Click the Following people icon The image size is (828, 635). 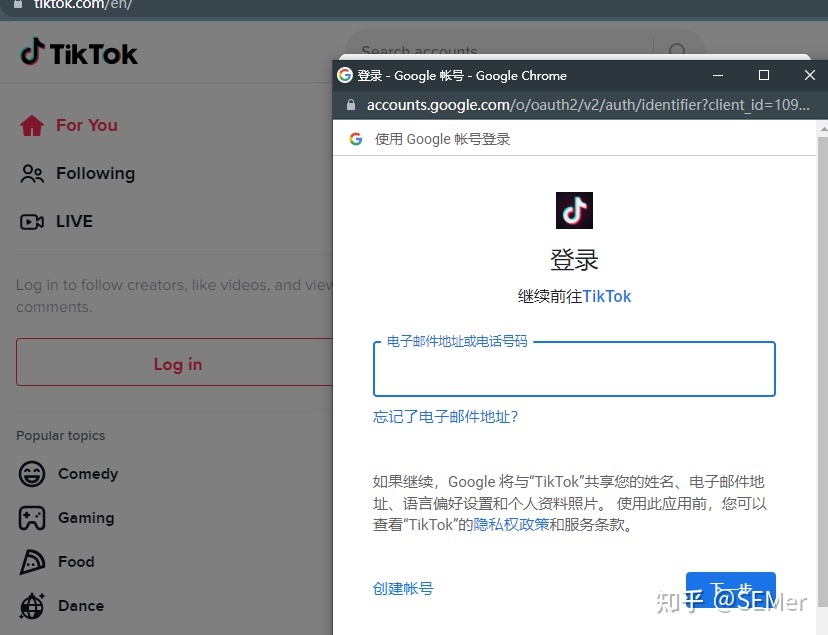(x=32, y=174)
